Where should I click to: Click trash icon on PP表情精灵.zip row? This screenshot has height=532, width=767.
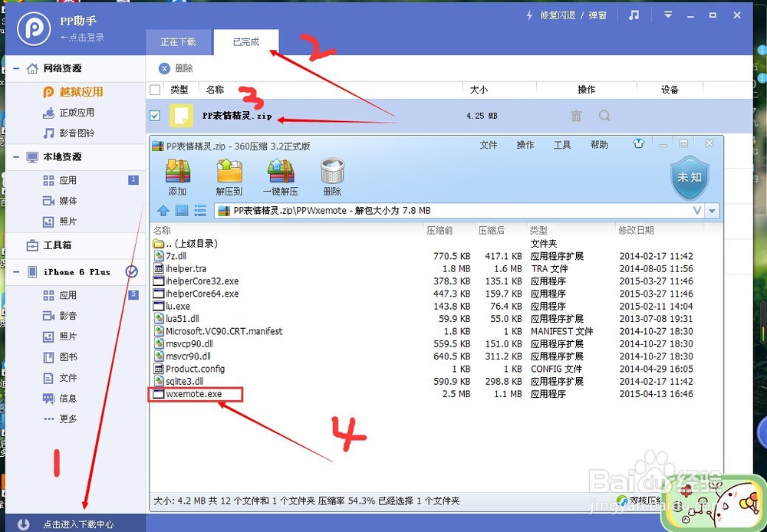pyautogui.click(x=576, y=116)
